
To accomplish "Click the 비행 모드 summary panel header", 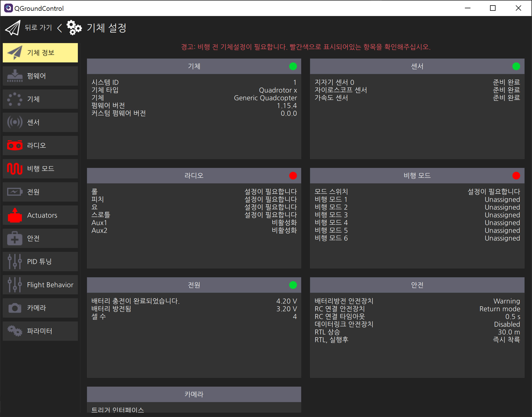I will (417, 176).
